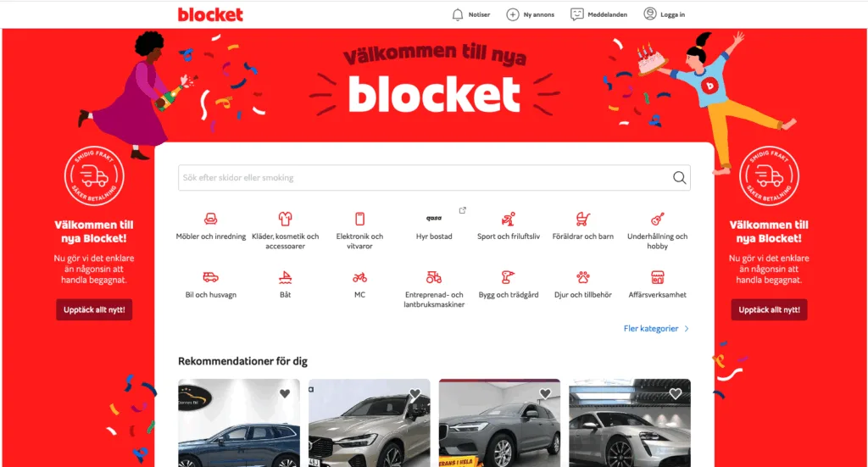Favorite the first recommended car listing

285,393
